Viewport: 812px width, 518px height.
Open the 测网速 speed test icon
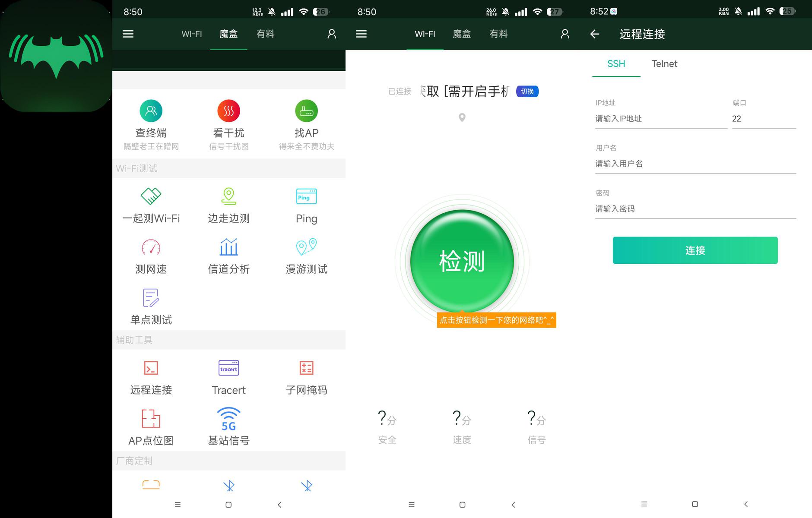pos(151,247)
